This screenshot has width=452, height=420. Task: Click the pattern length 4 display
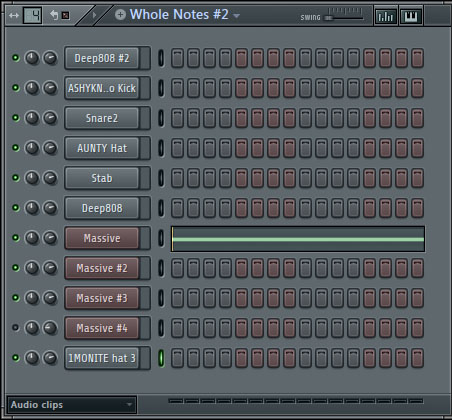pyautogui.click(x=33, y=15)
